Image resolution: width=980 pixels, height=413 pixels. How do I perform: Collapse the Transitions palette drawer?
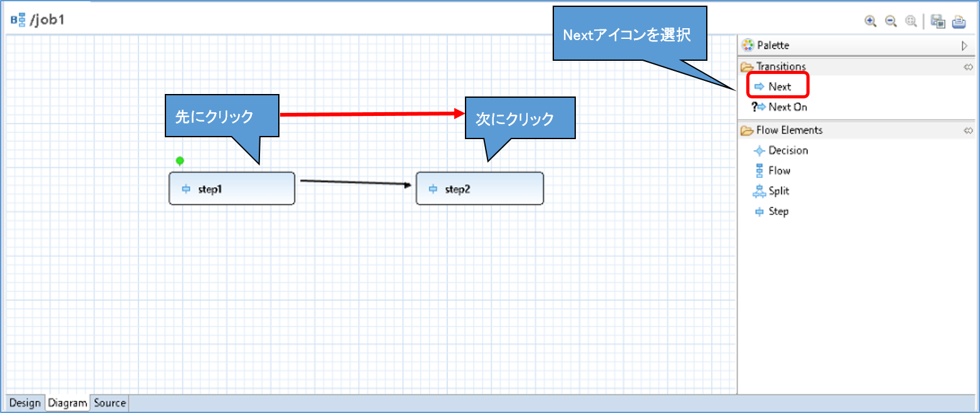click(781, 66)
